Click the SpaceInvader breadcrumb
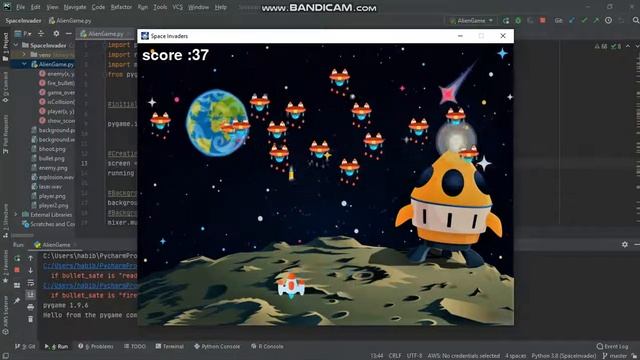 click(x=23, y=20)
